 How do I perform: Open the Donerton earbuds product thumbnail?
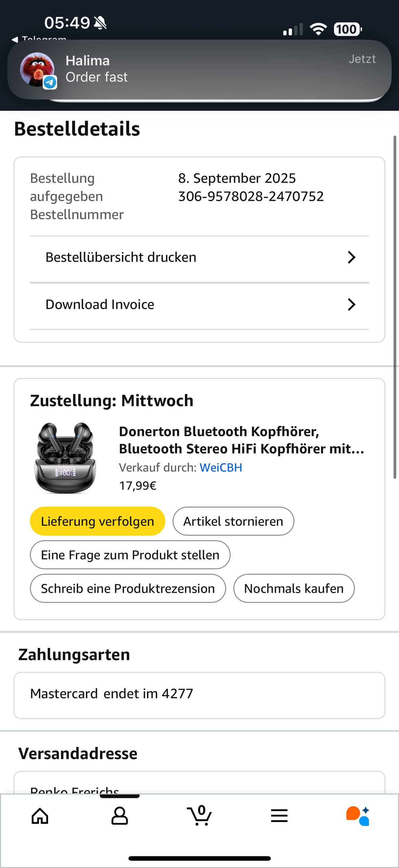(x=65, y=458)
